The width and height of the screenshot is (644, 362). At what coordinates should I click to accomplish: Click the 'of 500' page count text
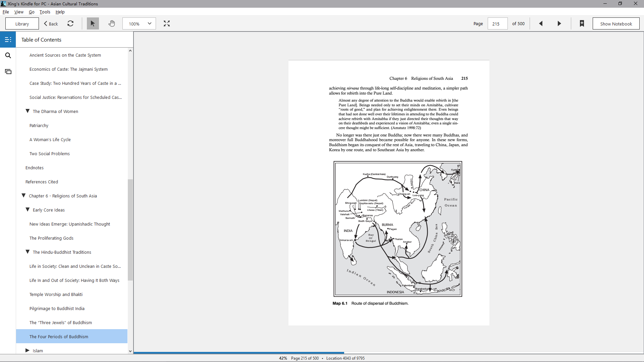(518, 24)
